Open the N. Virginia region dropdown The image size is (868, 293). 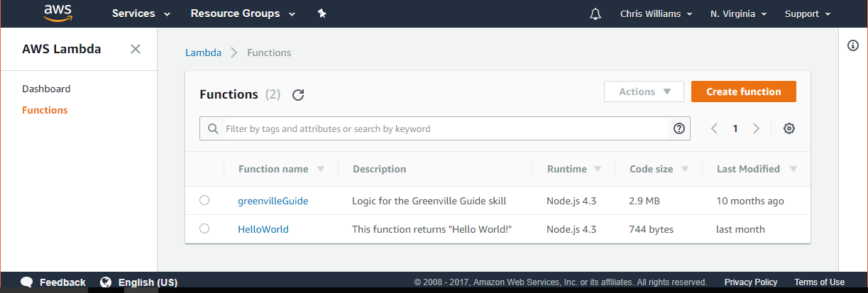pos(738,13)
